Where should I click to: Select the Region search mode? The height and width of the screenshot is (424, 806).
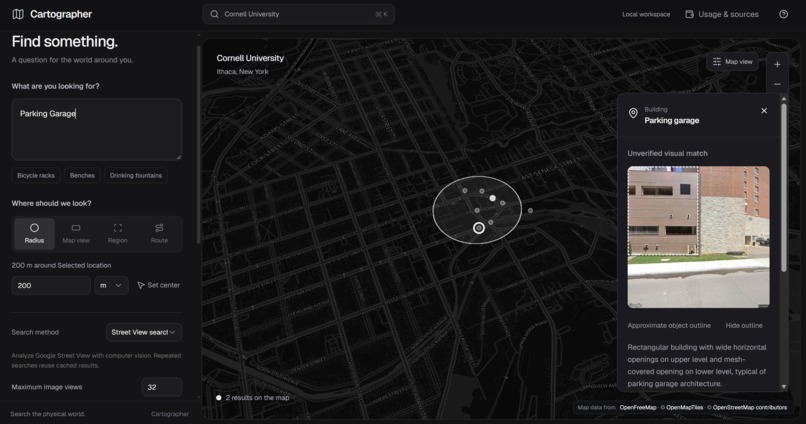(118, 234)
